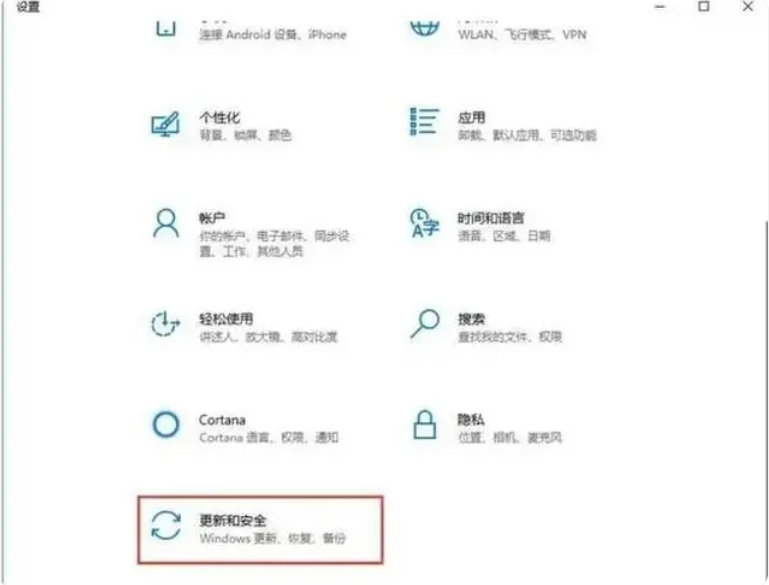Click the 帐户 heading text
Screen dimensions: 769x585
(x=212, y=218)
